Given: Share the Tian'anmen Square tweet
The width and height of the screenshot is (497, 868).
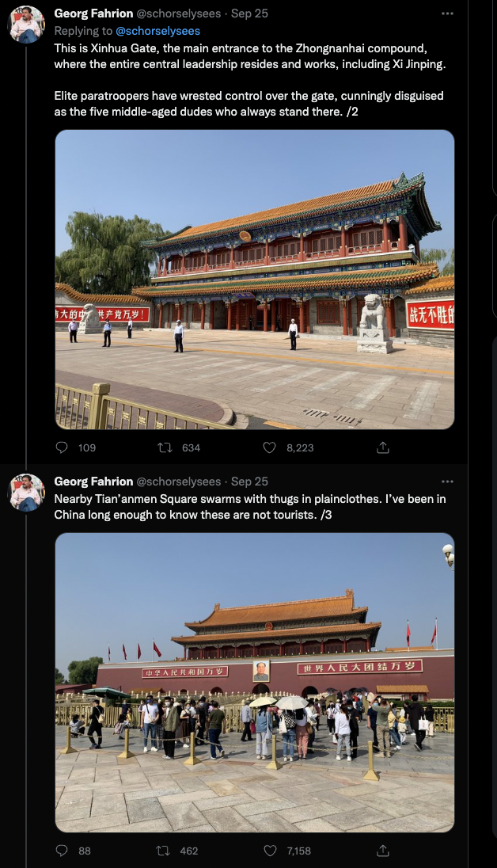Looking at the screenshot, I should (x=383, y=851).
